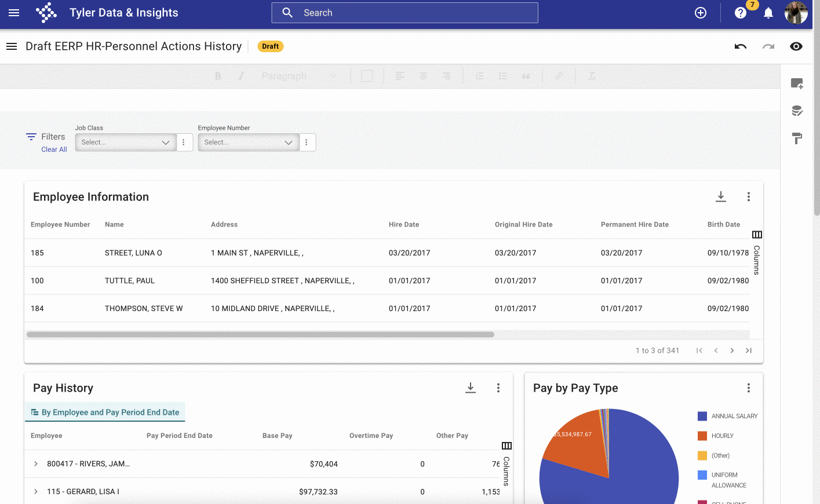Viewport: 820px width, 504px height.
Task: Open the Paragraph style dropdown
Action: click(298, 76)
